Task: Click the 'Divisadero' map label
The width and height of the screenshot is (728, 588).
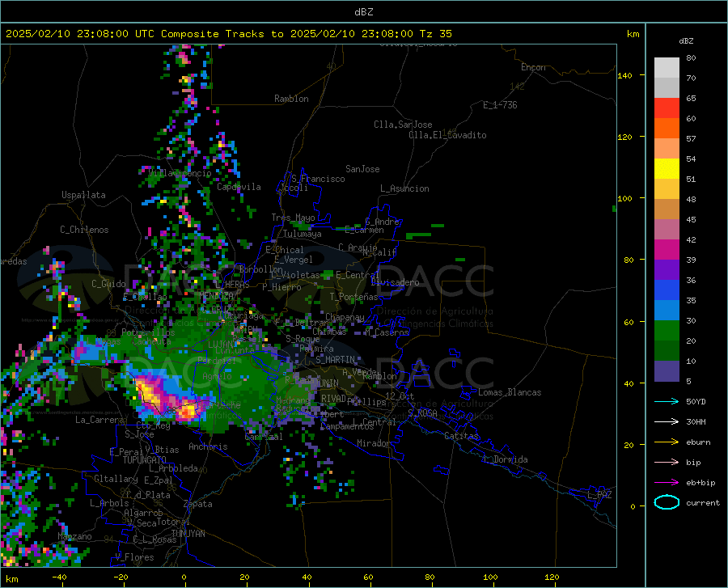Action: point(395,282)
